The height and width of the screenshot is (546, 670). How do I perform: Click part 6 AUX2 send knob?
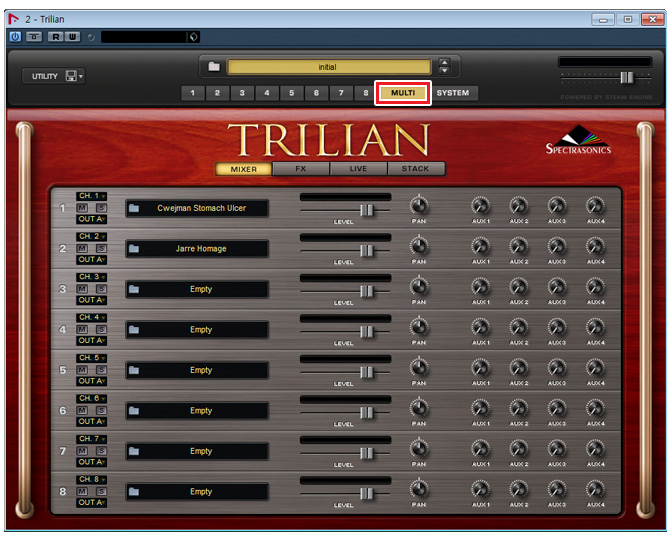[519, 408]
